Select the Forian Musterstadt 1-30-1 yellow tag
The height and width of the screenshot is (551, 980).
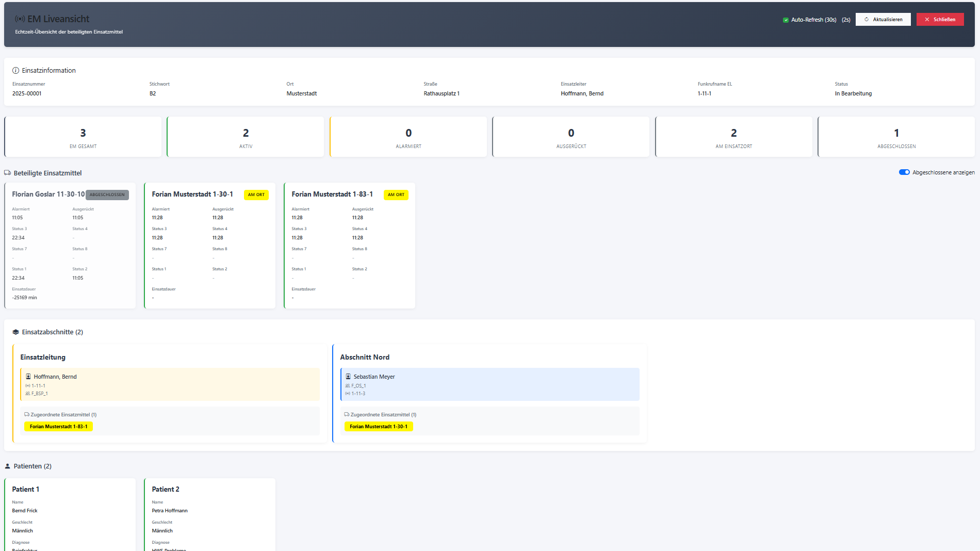pyautogui.click(x=378, y=427)
